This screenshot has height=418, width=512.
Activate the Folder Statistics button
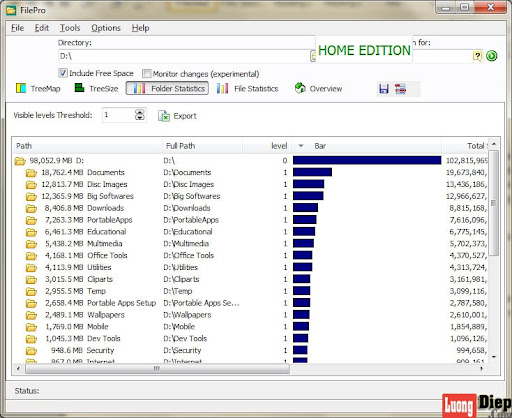167,88
